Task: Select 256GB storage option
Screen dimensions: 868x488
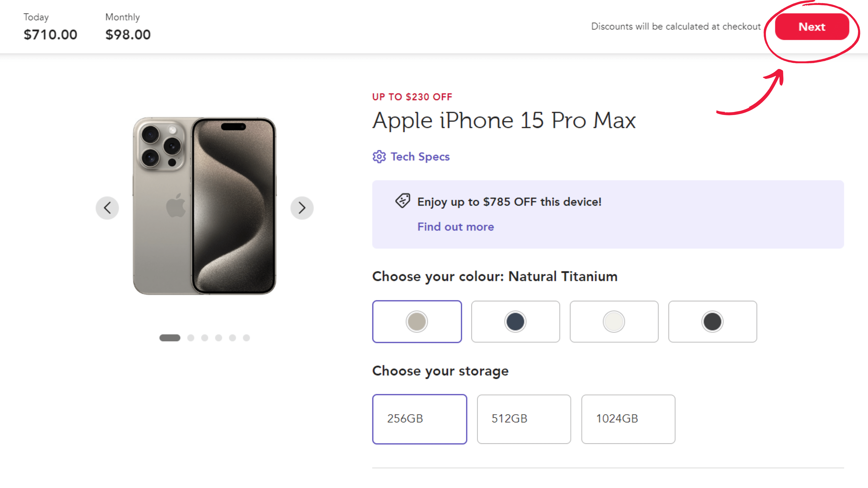Action: pos(420,419)
